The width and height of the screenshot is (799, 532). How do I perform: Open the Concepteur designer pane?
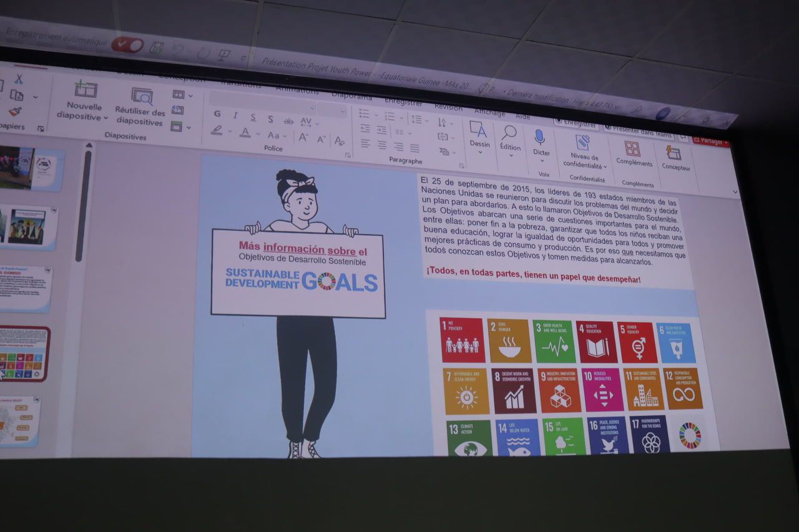click(675, 159)
